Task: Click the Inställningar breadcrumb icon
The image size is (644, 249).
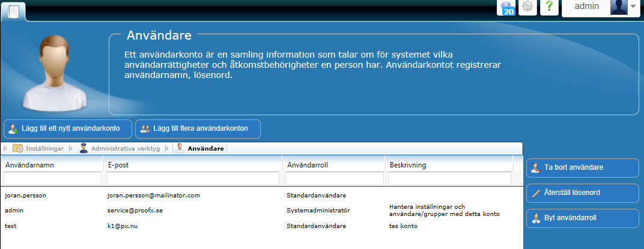Action: 18,148
